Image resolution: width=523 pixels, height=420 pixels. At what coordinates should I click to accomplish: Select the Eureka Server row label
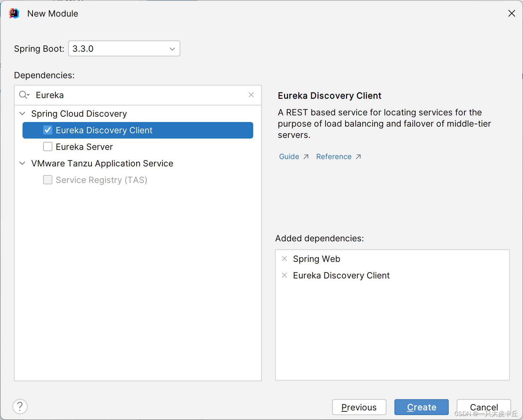(x=84, y=147)
